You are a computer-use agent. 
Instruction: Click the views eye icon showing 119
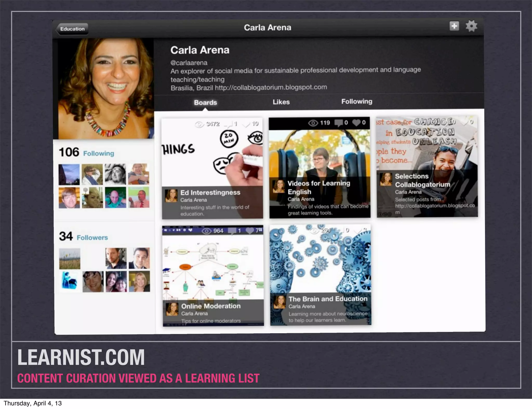point(313,123)
